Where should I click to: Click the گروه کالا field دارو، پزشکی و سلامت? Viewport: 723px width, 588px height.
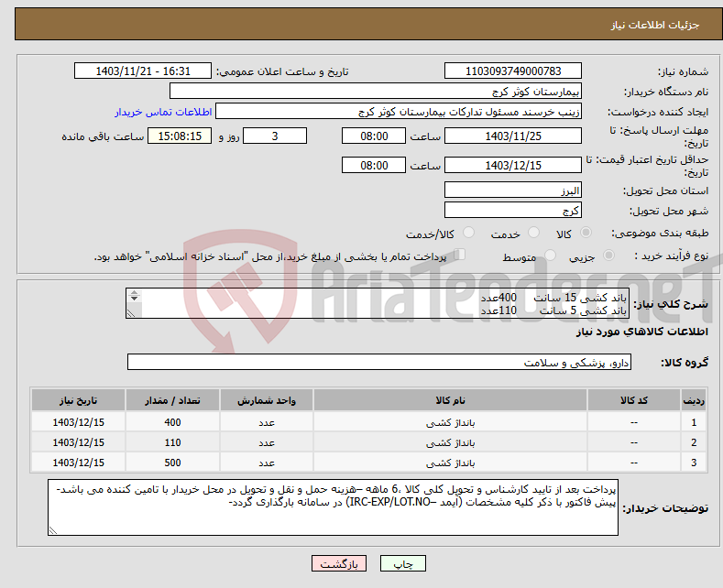pyautogui.click(x=379, y=362)
